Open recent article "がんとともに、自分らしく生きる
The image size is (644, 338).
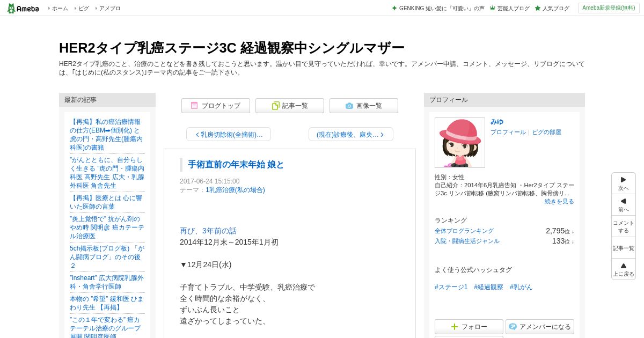coord(107,173)
